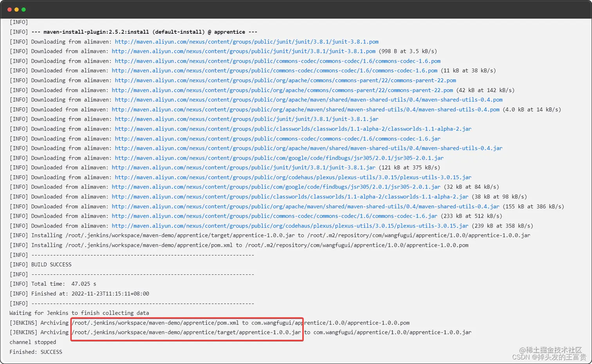This screenshot has width=592, height=364.
Task: Click the Installing pom.xml log line
Action: (239, 245)
